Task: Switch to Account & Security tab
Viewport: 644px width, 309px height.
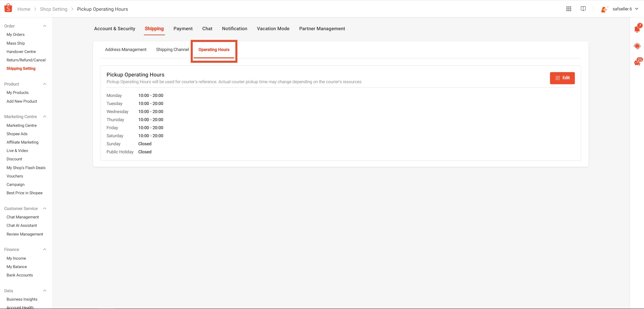Action: point(114,29)
